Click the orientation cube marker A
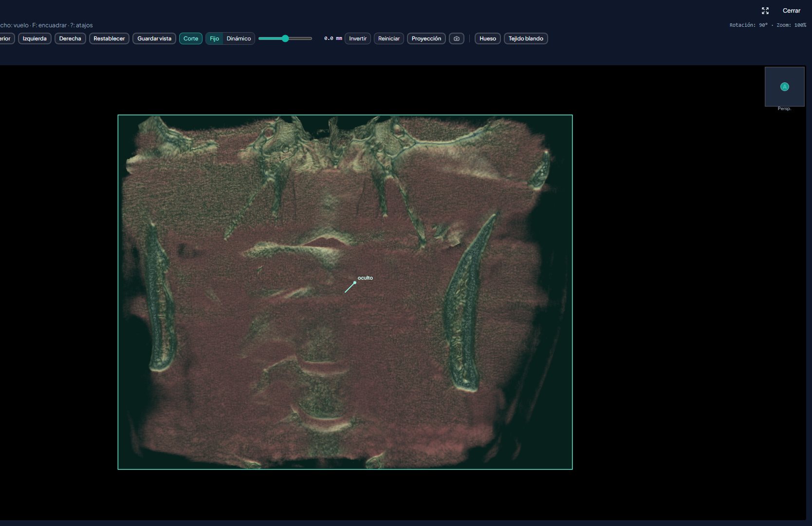This screenshot has width=812, height=526. pos(784,87)
